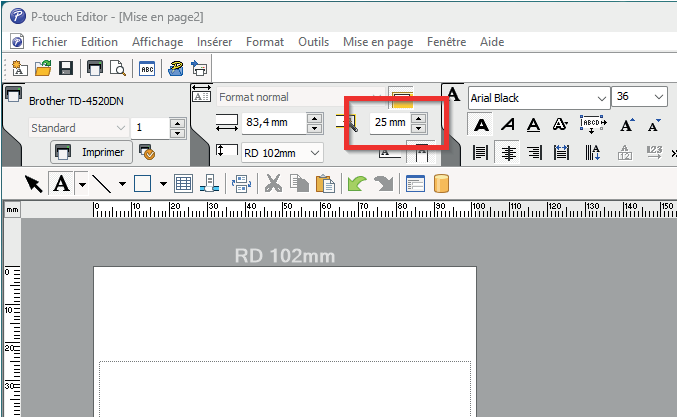Align text to the right
This screenshot has height=417, width=677.
pyautogui.click(x=535, y=152)
